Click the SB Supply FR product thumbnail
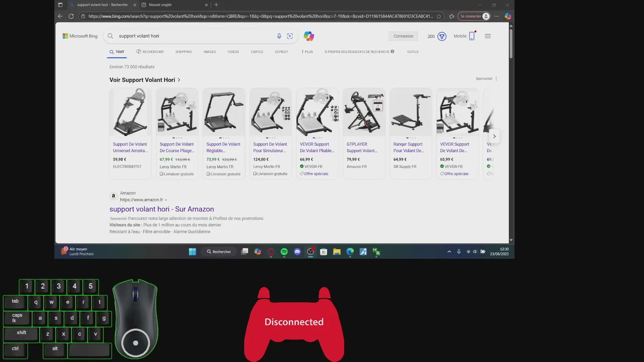This screenshot has height=362, width=644. coord(411,112)
